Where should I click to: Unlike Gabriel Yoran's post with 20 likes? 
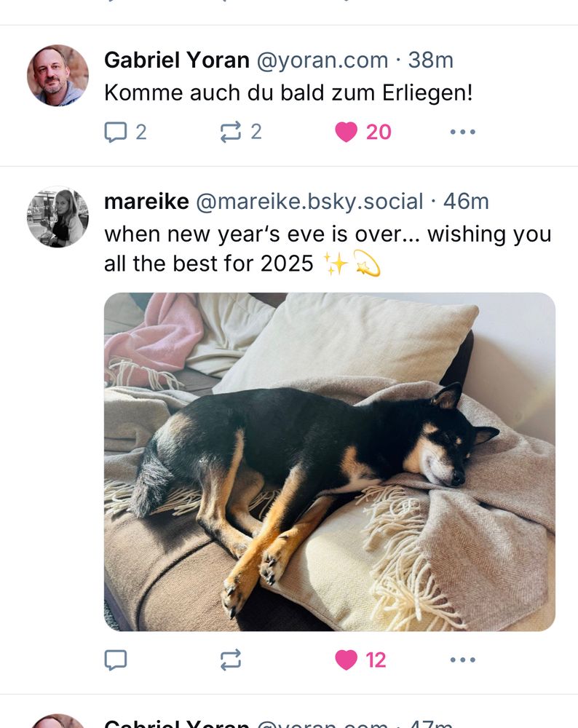[363, 132]
